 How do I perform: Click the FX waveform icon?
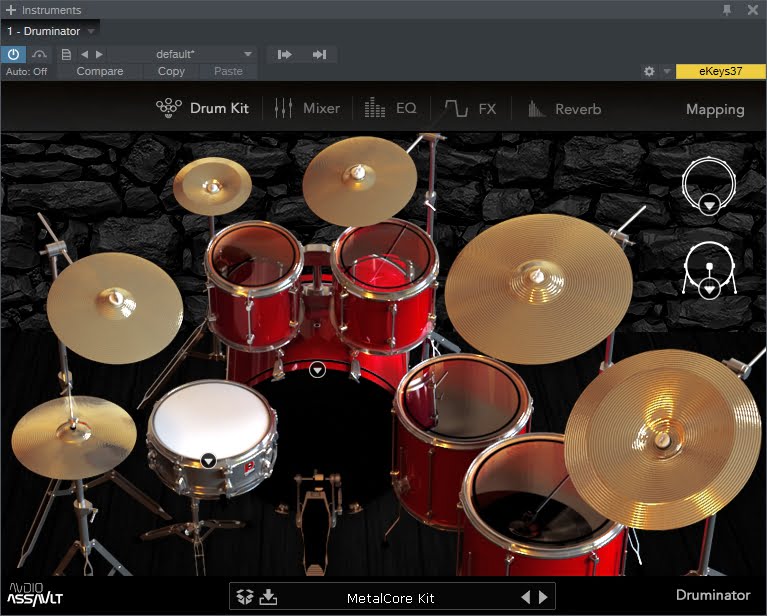[456, 108]
